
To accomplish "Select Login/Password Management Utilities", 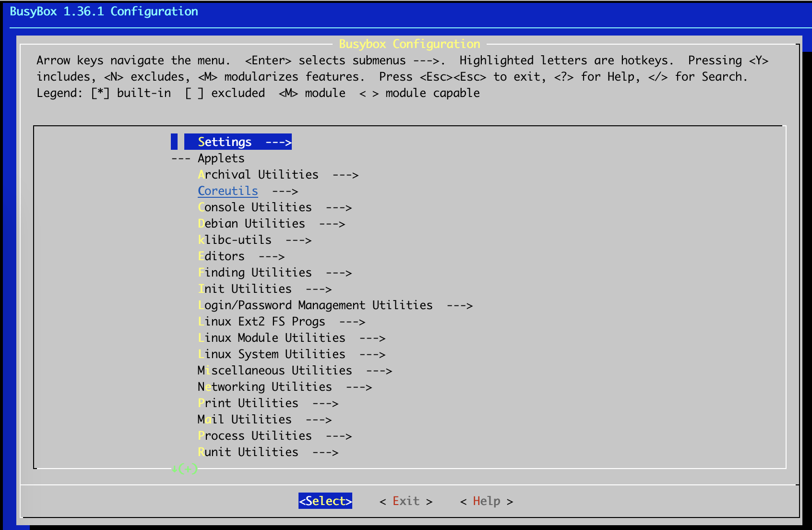I will pyautogui.click(x=315, y=305).
